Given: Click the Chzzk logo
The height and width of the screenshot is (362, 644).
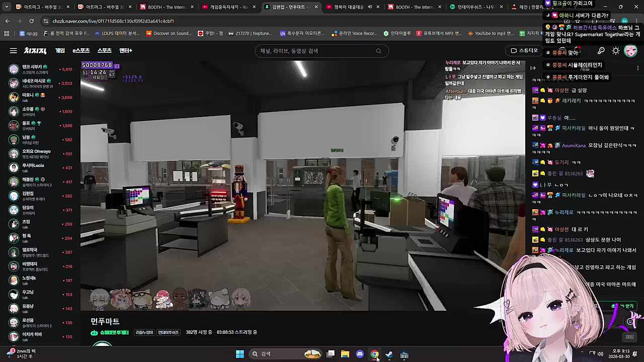Looking at the screenshot, I should point(35,51).
